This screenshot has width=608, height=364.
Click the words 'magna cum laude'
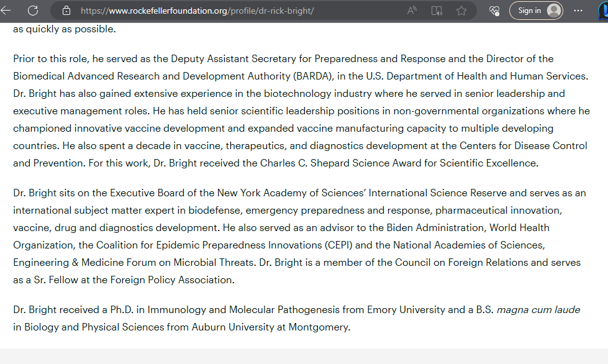(x=538, y=310)
